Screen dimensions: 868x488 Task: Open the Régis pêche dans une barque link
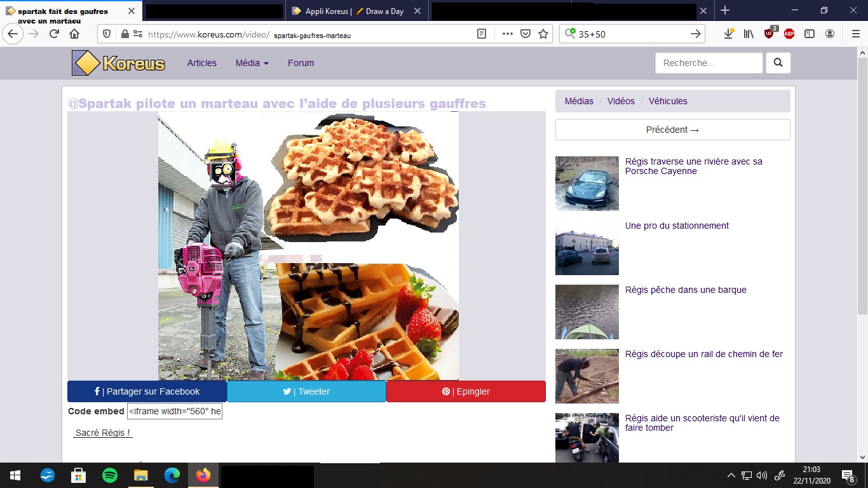pos(686,290)
